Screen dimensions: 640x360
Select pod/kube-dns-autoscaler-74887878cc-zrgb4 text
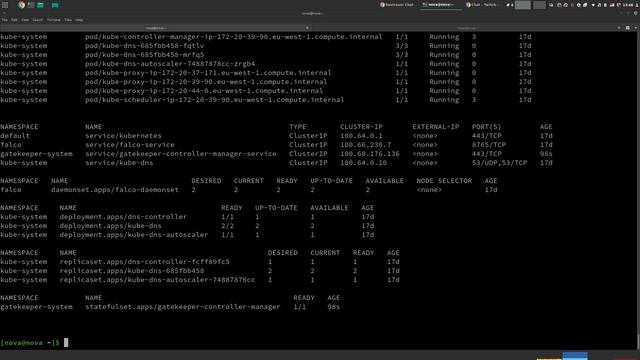coord(170,64)
